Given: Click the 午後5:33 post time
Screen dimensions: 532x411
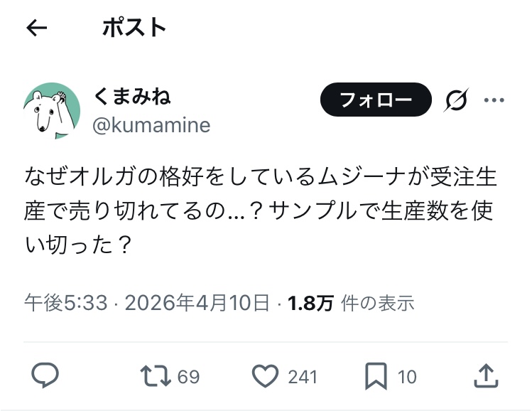Looking at the screenshot, I should coord(66,304).
